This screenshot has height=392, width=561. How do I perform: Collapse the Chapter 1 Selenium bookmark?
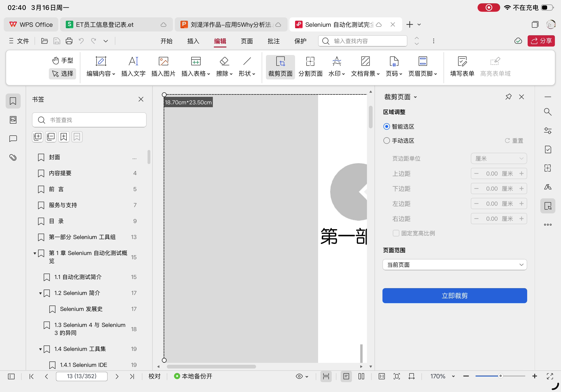(x=35, y=253)
